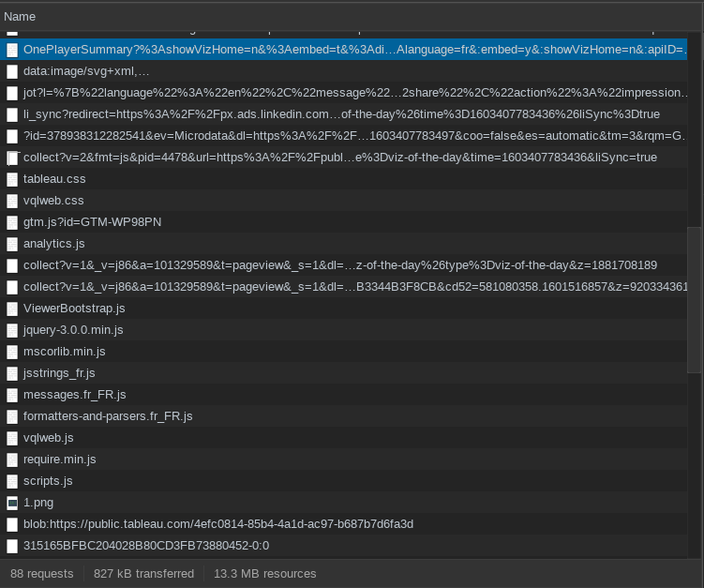This screenshot has height=588, width=704.
Task: Select the 1.png request
Action: (343, 503)
